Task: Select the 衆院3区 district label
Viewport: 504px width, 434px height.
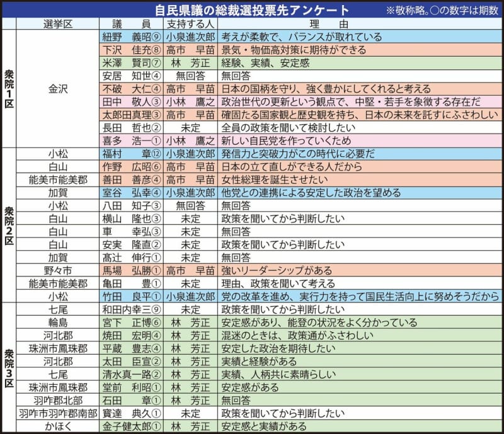Action: pyautogui.click(x=8, y=367)
